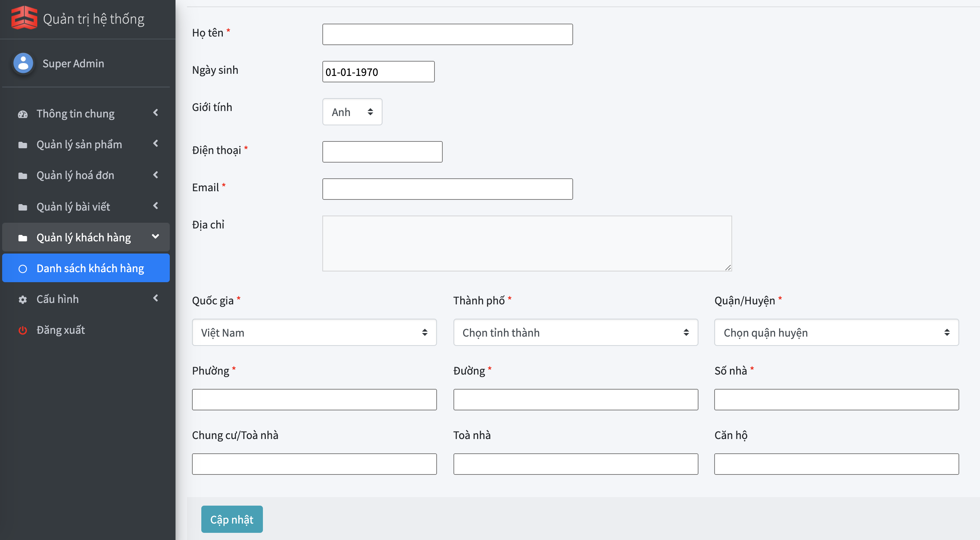The width and height of the screenshot is (980, 540).
Task: Focus the Số nhà input field
Action: coord(837,400)
